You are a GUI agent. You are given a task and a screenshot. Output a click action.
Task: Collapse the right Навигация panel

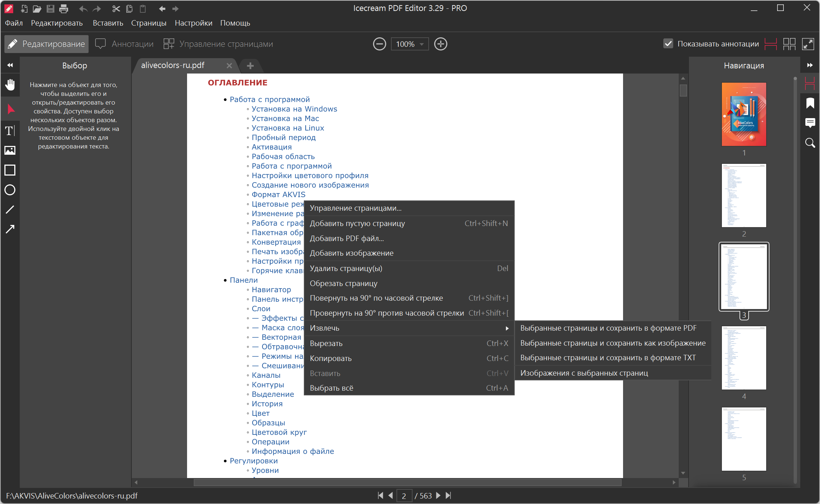(x=810, y=65)
